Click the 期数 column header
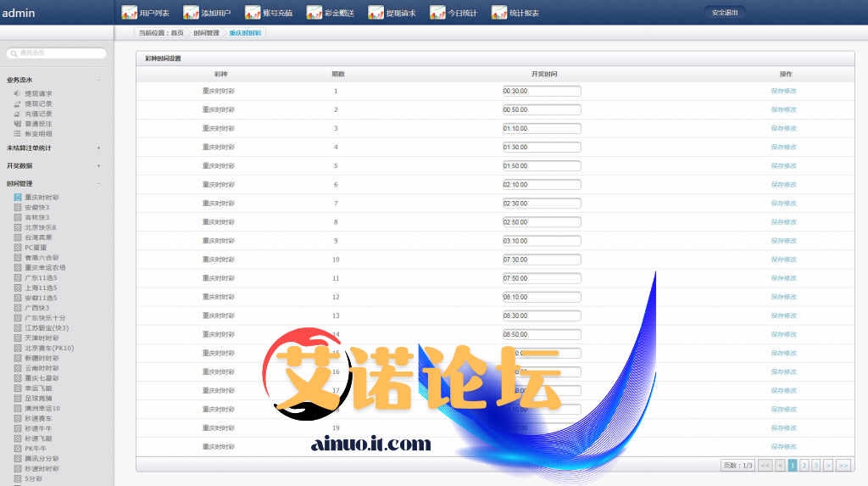This screenshot has height=486, width=868. pyautogui.click(x=337, y=75)
